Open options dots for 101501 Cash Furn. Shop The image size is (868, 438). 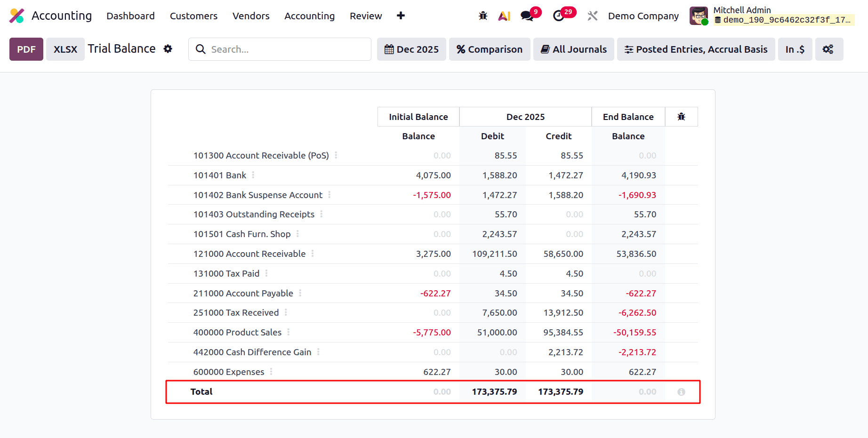point(297,234)
